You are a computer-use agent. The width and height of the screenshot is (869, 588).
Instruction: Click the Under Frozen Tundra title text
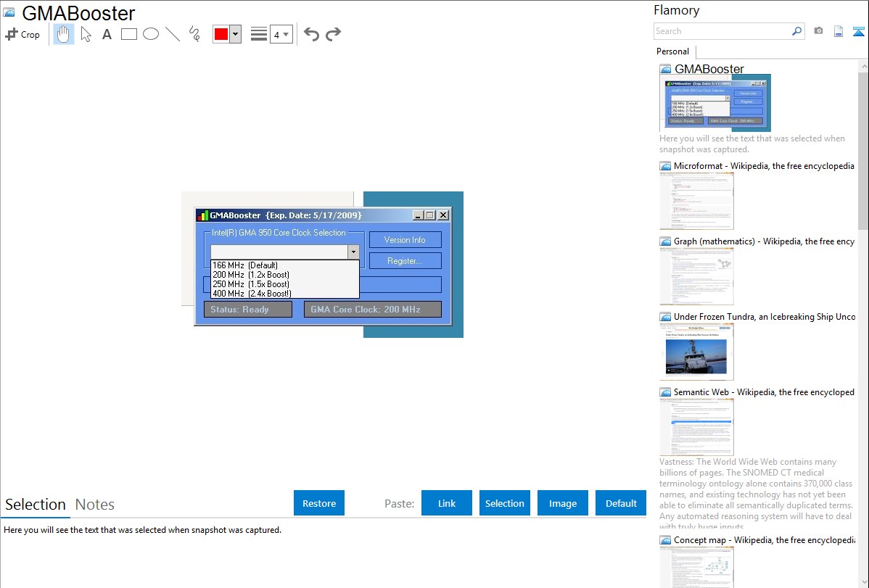coord(765,316)
